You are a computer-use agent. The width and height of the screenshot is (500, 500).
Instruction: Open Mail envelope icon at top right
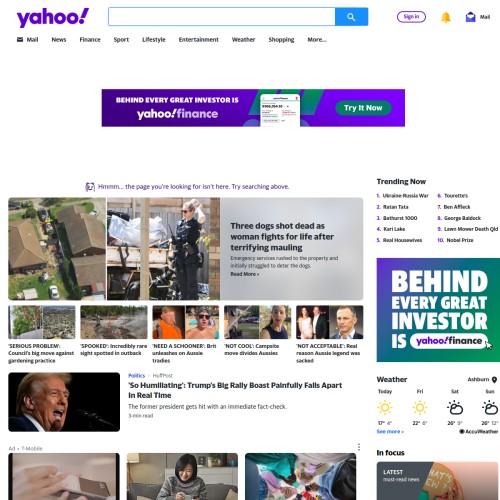coord(470,17)
